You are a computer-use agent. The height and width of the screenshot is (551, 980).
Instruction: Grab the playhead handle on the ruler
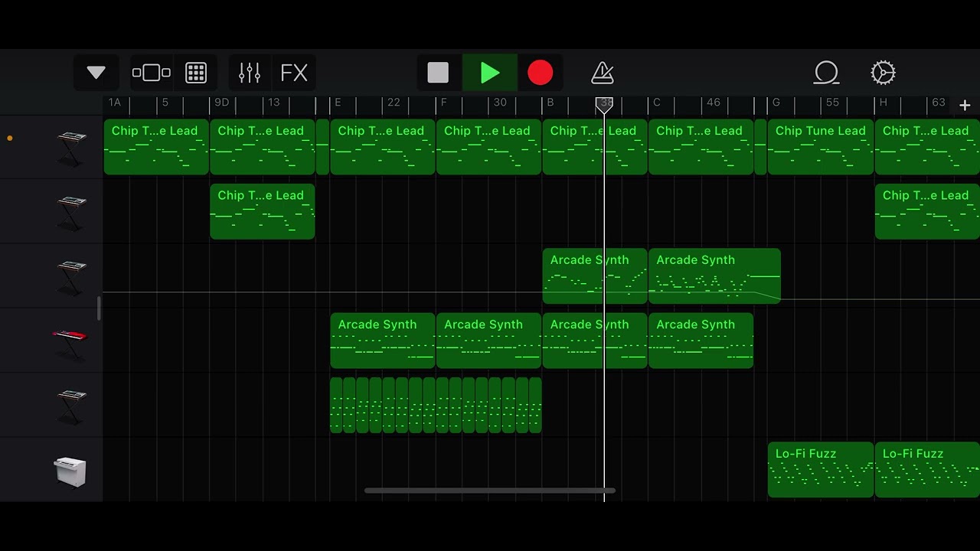click(x=604, y=105)
